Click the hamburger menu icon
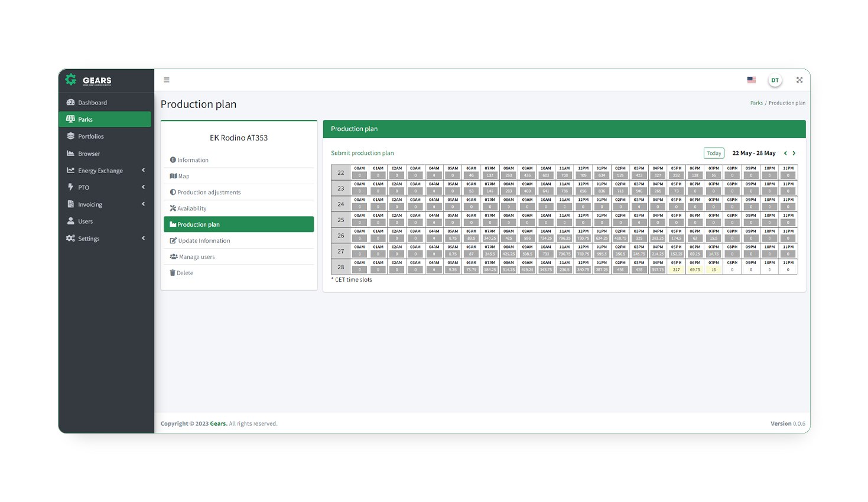The image size is (868, 502). [x=167, y=80]
